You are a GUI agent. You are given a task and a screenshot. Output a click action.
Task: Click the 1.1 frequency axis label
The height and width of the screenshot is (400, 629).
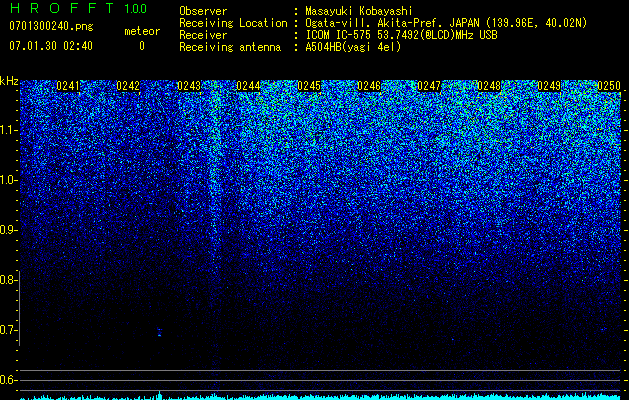pos(7,130)
